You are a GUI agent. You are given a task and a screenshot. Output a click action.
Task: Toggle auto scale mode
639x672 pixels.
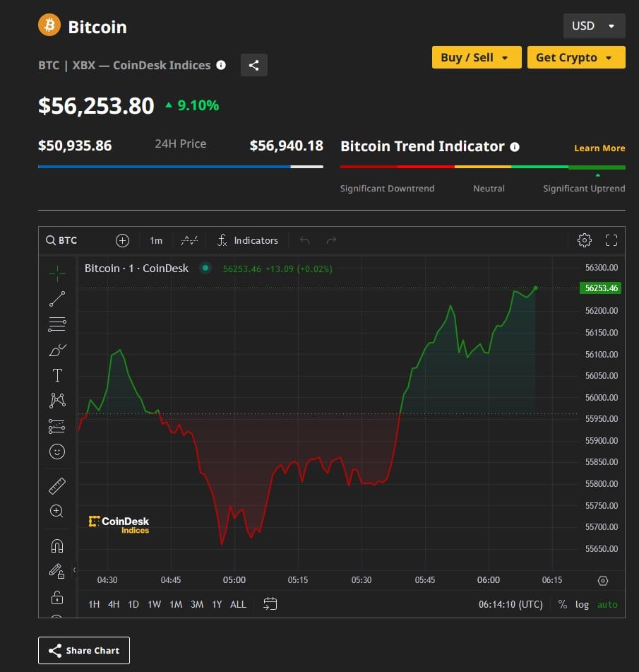point(607,604)
